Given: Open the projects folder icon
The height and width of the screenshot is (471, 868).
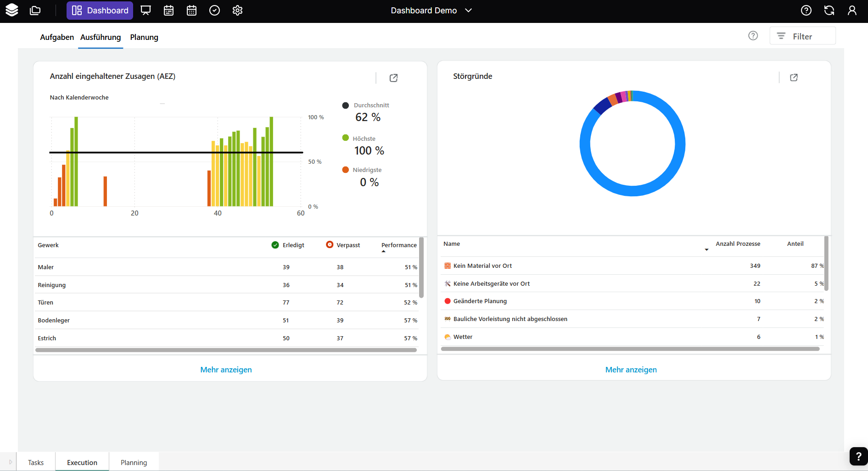Looking at the screenshot, I should click(x=35, y=11).
